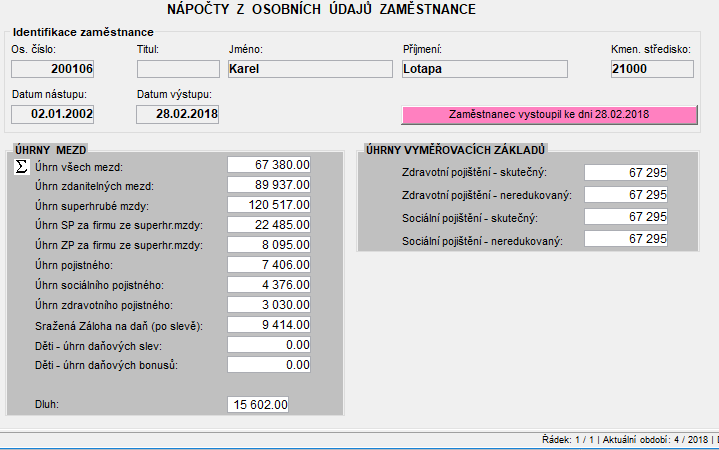Screen dimensions: 719x450
Task: Click the empty Titul field
Action: 178,69
